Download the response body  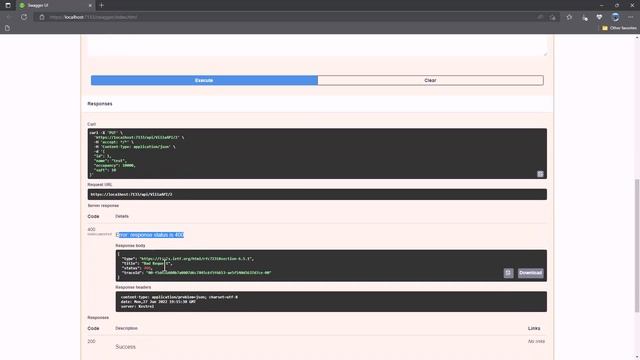pos(531,273)
